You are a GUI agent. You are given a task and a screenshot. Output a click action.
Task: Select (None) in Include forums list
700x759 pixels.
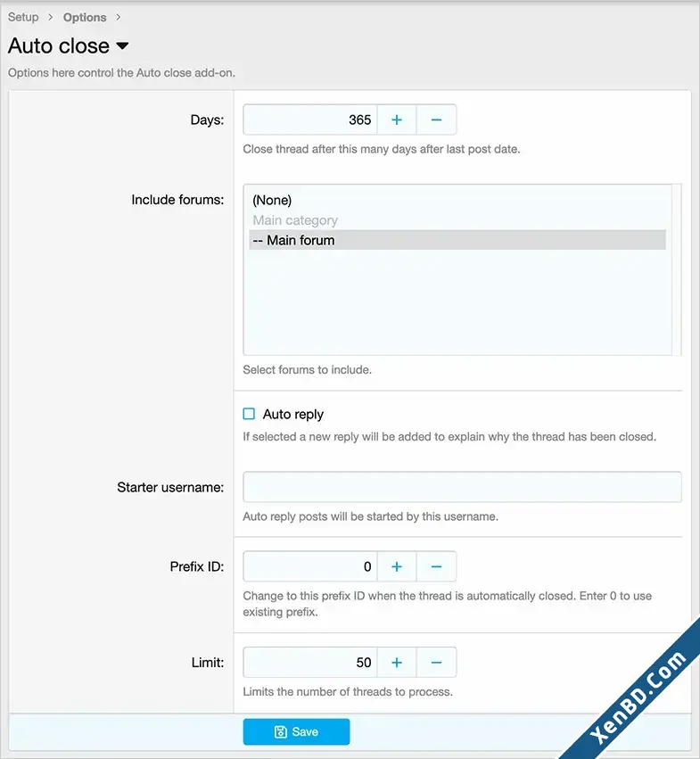click(x=457, y=201)
